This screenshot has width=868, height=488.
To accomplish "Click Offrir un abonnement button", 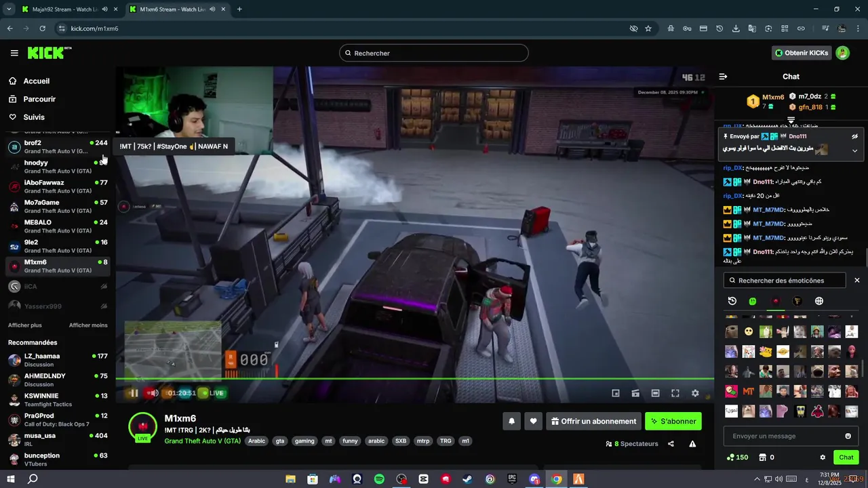I will (594, 422).
